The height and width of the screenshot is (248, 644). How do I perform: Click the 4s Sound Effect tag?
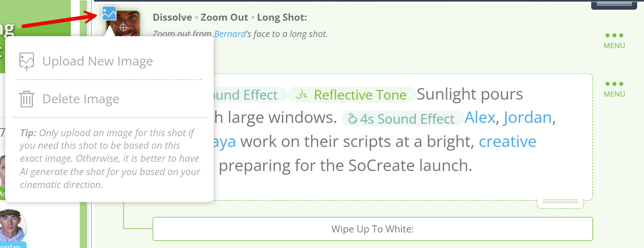[x=403, y=118]
